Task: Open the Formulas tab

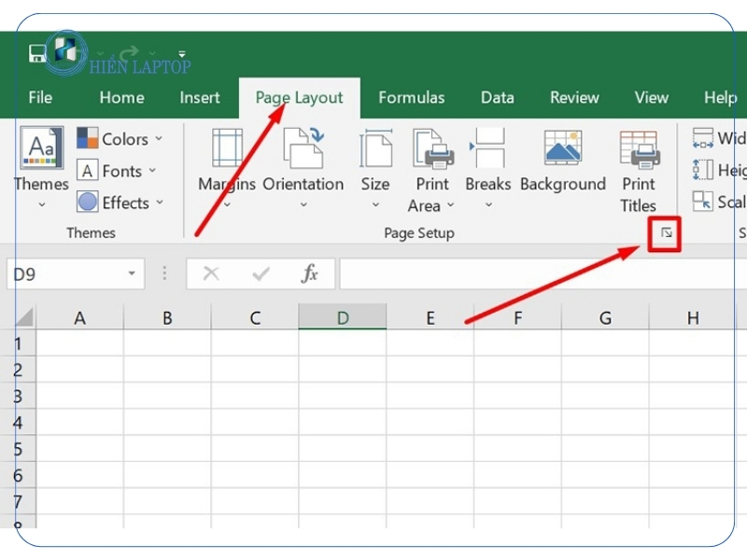Action: coord(412,98)
